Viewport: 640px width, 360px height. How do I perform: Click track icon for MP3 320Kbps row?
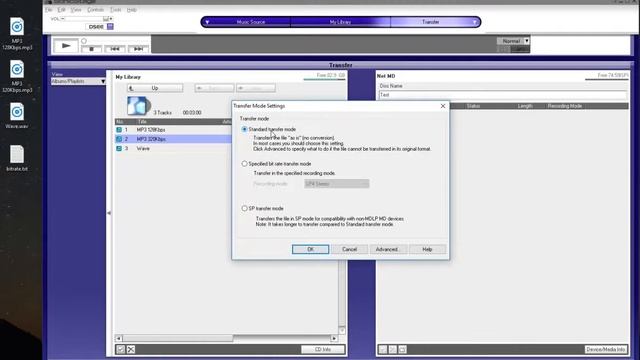tap(119, 139)
